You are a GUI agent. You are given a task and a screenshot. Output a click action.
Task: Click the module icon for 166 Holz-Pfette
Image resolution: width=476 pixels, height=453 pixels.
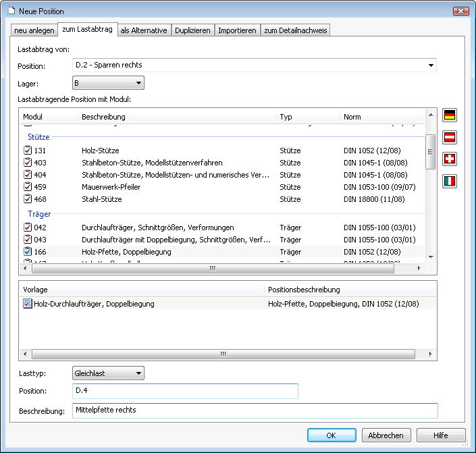click(x=28, y=251)
